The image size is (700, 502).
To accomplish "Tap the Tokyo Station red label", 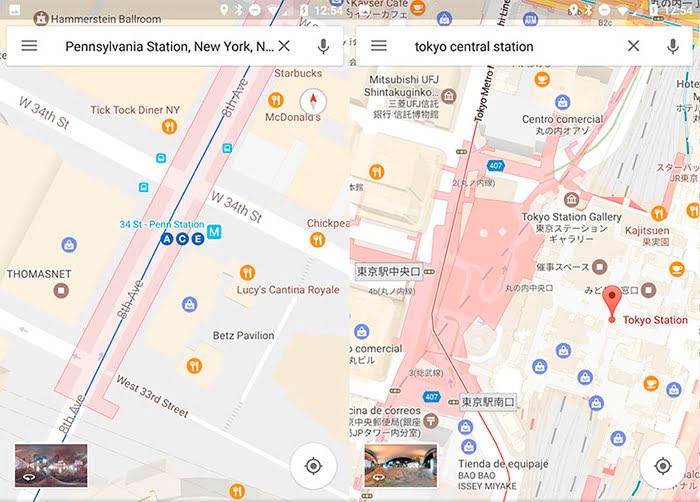I will [655, 320].
